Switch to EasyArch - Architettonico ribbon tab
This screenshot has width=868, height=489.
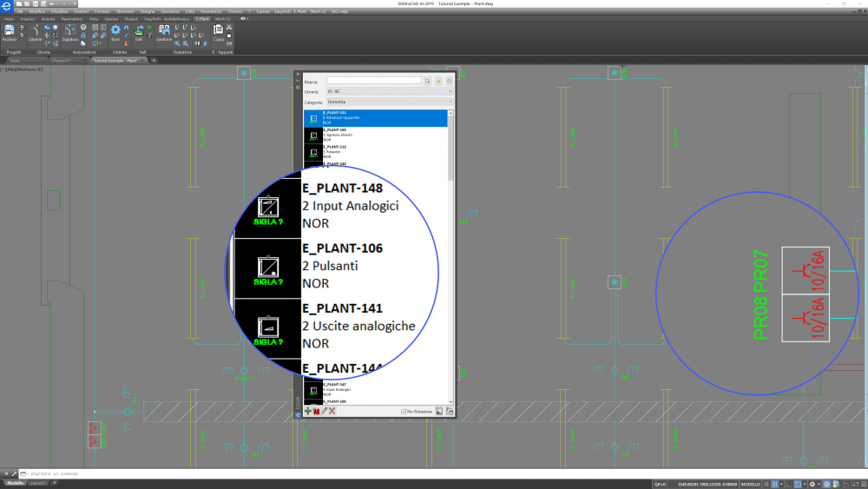pyautogui.click(x=167, y=19)
